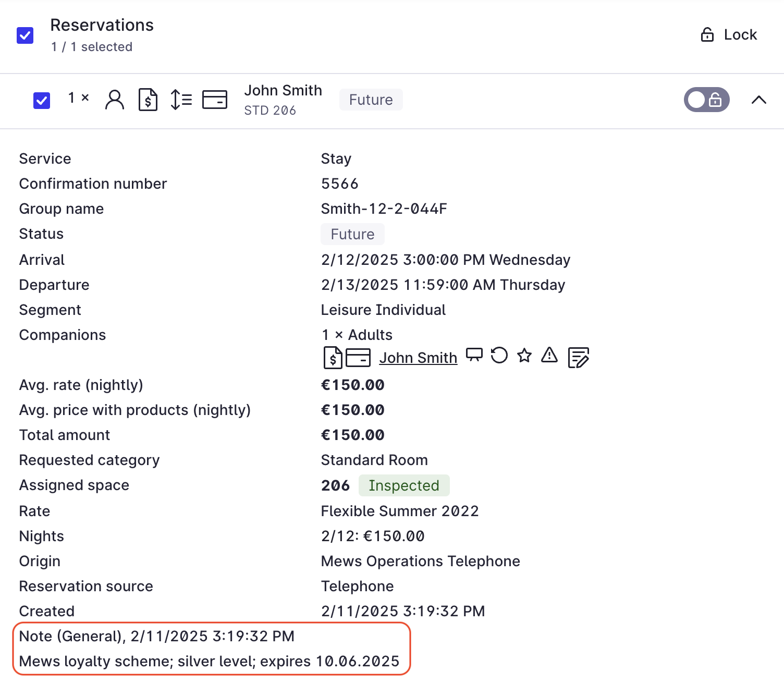The image size is (784, 683).
Task: Click the Future status badge in header
Action: pyautogui.click(x=371, y=100)
